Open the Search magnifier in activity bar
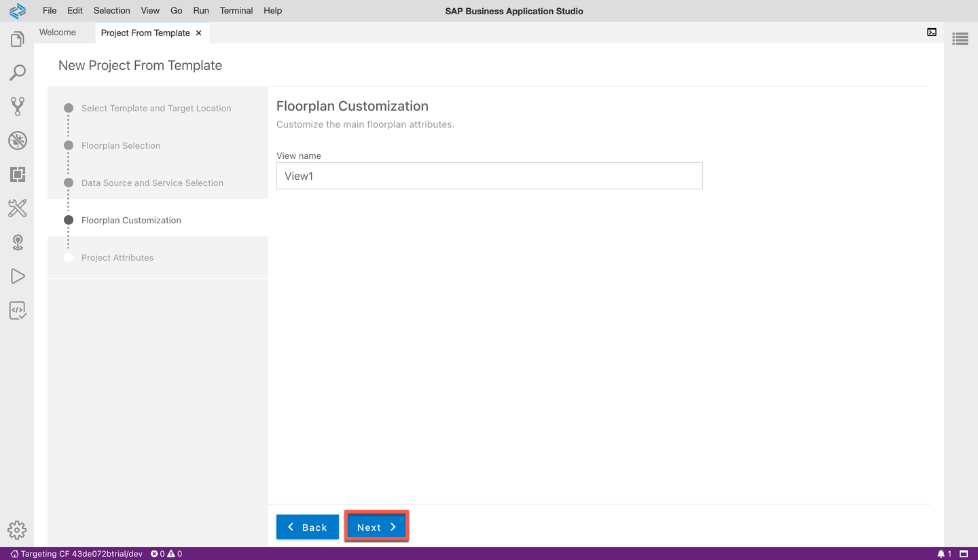 click(17, 73)
